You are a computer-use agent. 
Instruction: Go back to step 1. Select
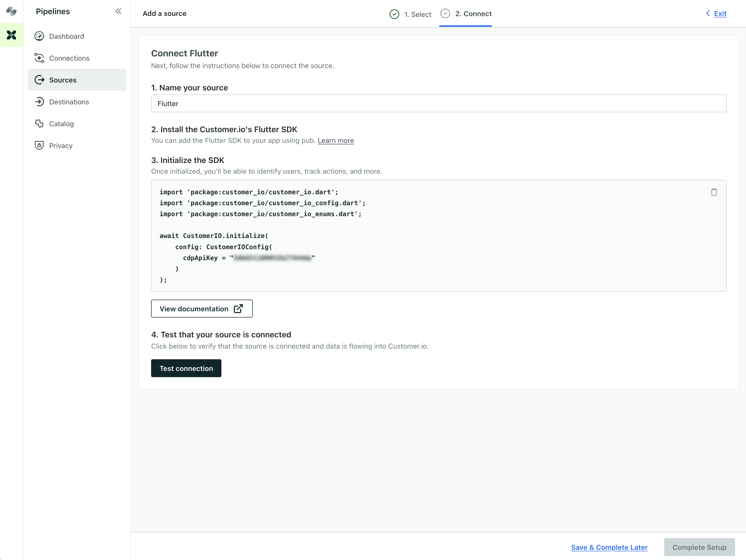click(410, 14)
